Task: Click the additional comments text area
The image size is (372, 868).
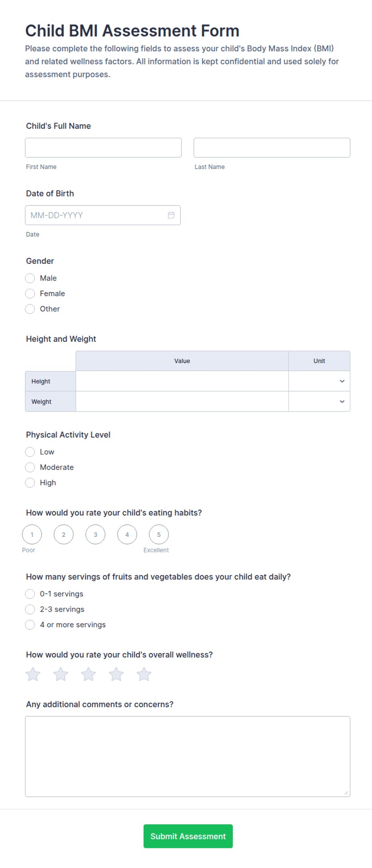Action: tap(188, 756)
